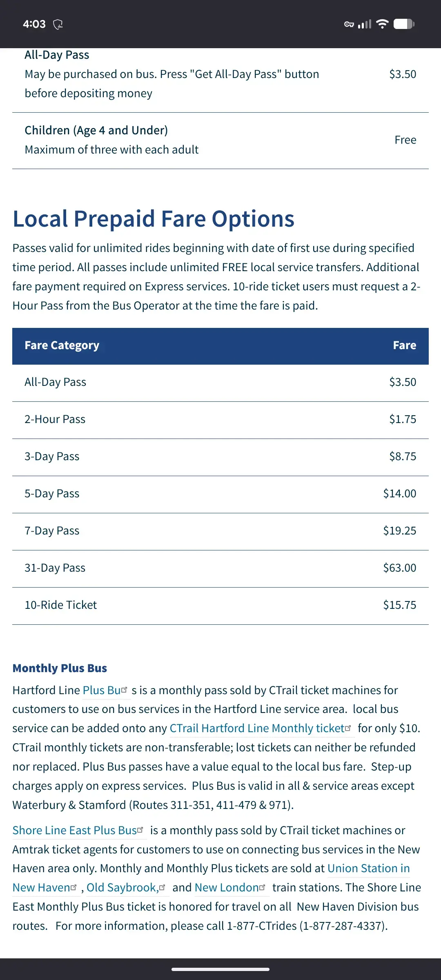This screenshot has width=441, height=980.
Task: Tap the 7-Day Pass $19.25 fare
Action: click(x=399, y=530)
